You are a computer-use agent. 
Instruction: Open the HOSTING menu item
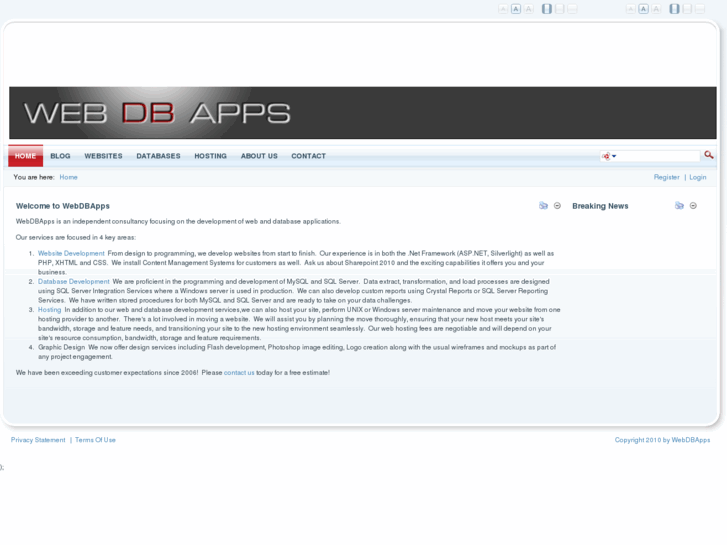(210, 156)
